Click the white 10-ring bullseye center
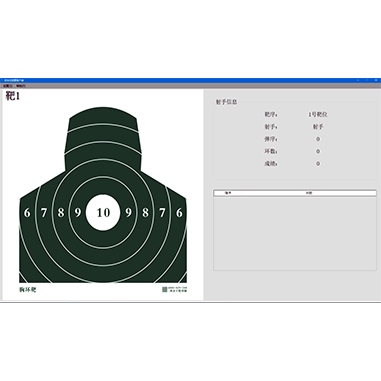The image size is (381, 381). pyautogui.click(x=103, y=213)
